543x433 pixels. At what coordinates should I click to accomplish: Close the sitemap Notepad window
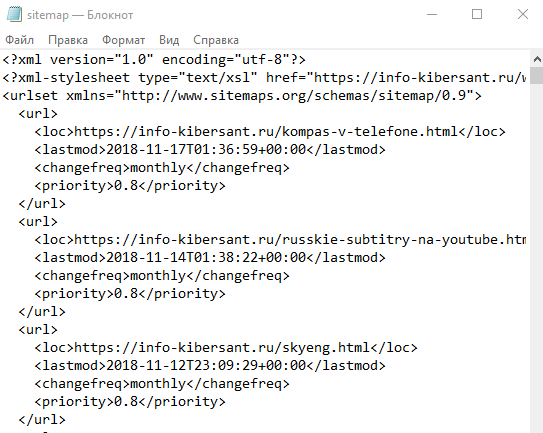click(x=523, y=15)
